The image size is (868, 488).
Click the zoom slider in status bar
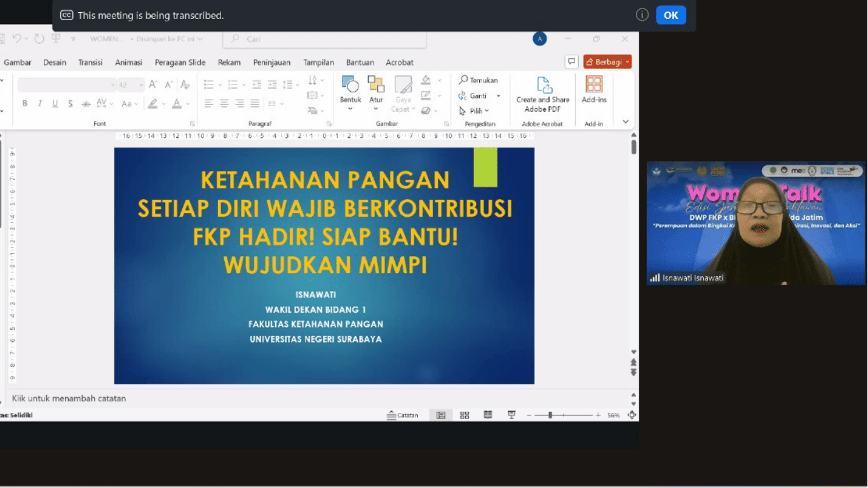[550, 415]
